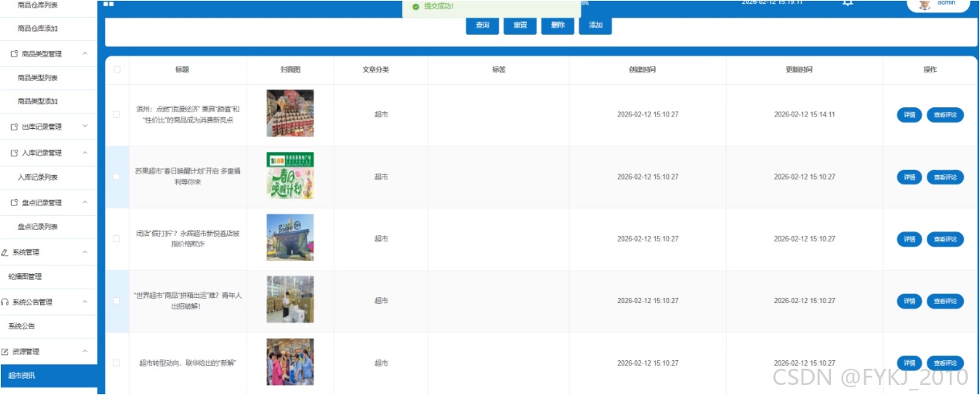Open 详情 for 超市转型动向 article
The height and width of the screenshot is (395, 980).
(909, 363)
